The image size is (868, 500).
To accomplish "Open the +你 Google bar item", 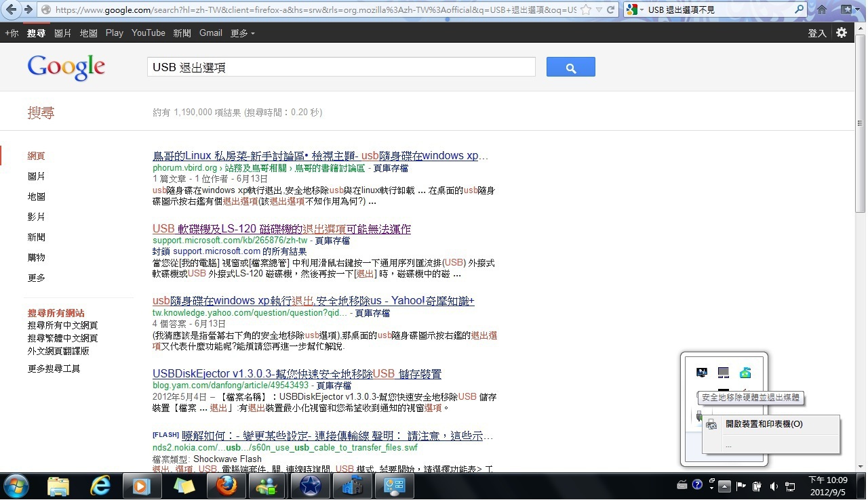I will click(12, 33).
